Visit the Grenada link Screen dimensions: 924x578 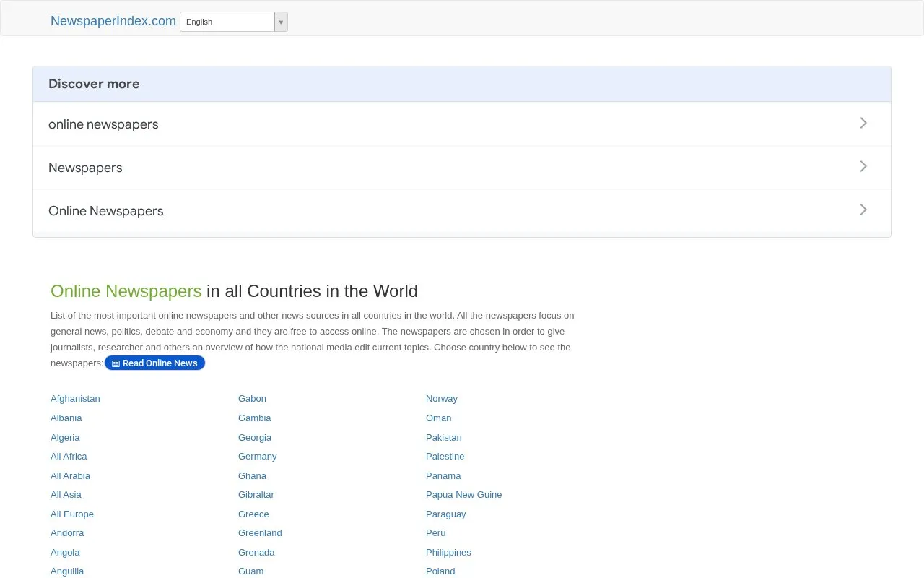coord(256,553)
